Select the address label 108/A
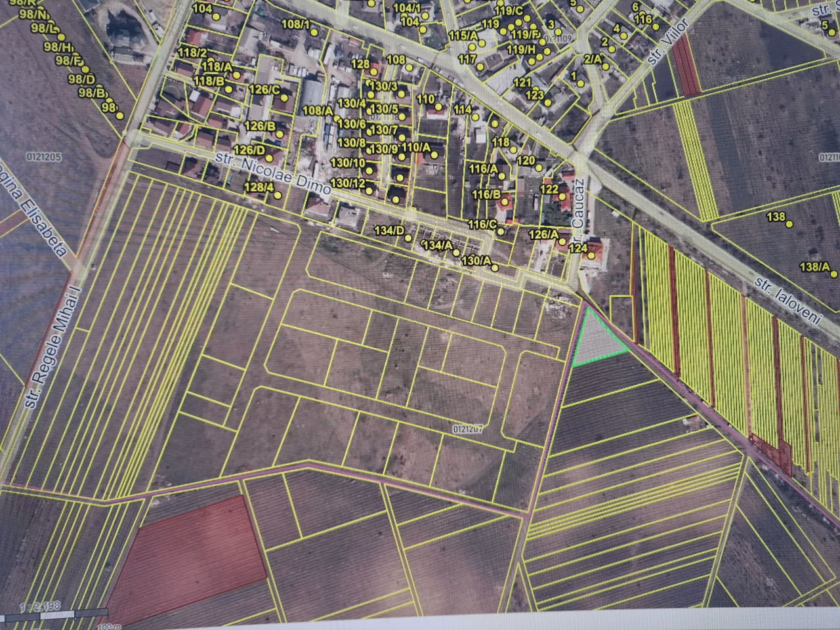Viewport: 840px width, 630px height. tap(318, 110)
